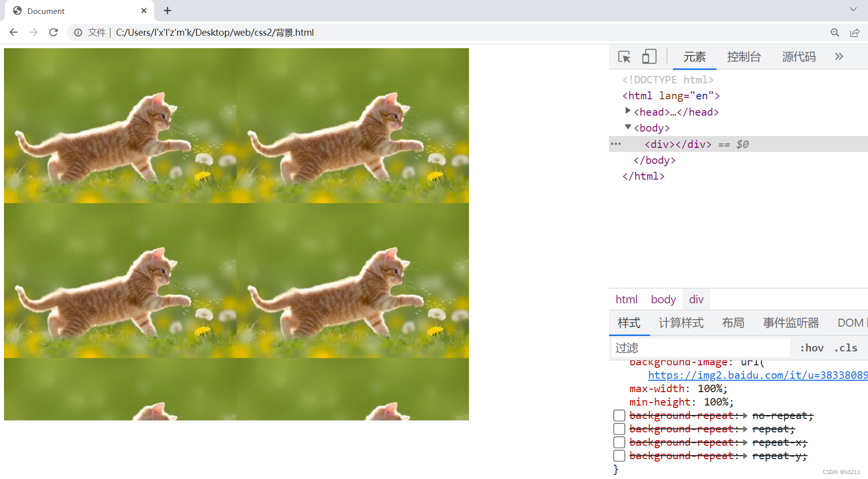This screenshot has height=479, width=868.
Task: Expand the repeat-y shorthand value arrow
Action: 745,456
